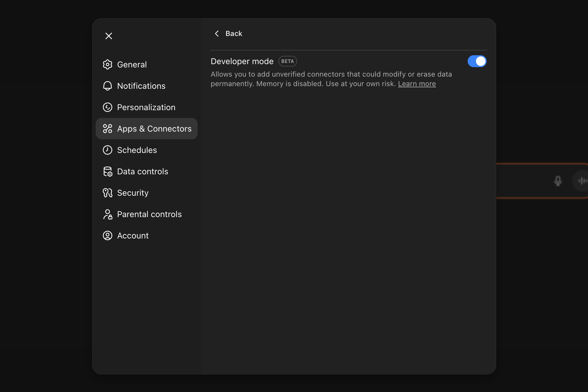
Task: Click the Schedules clock icon
Action: tap(107, 150)
